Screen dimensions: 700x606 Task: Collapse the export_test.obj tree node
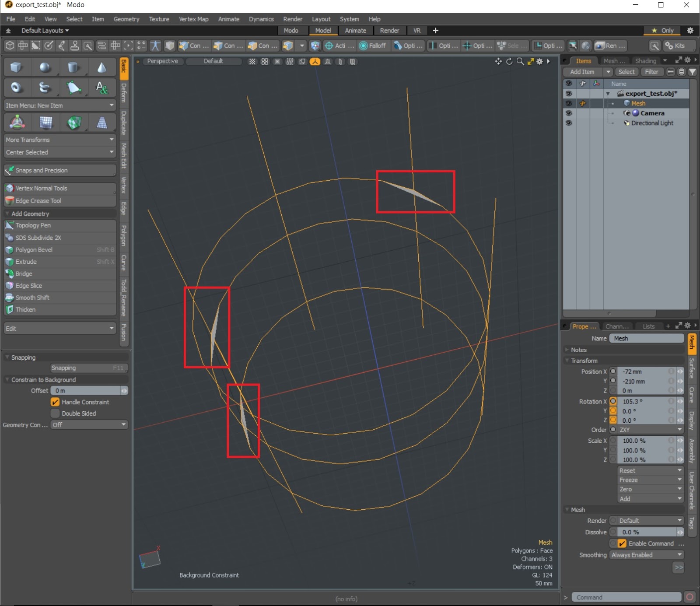(608, 94)
